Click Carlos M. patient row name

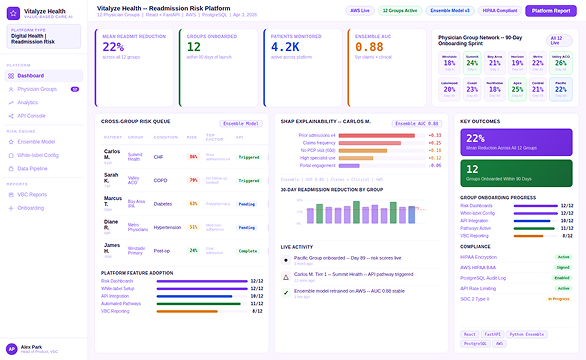click(112, 154)
